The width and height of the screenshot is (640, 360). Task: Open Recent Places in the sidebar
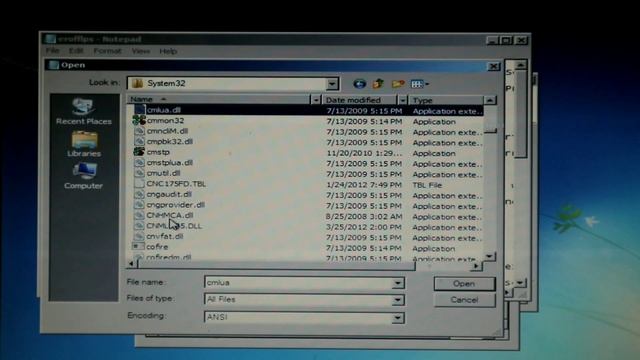click(x=84, y=111)
